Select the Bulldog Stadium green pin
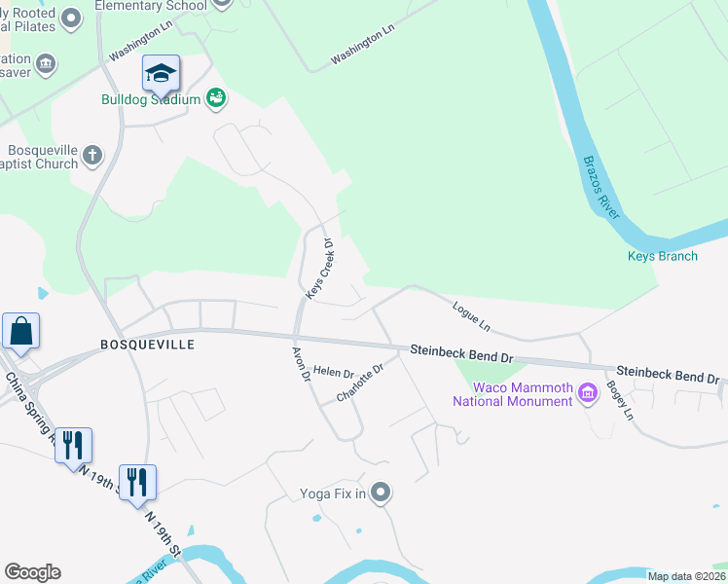 click(216, 98)
